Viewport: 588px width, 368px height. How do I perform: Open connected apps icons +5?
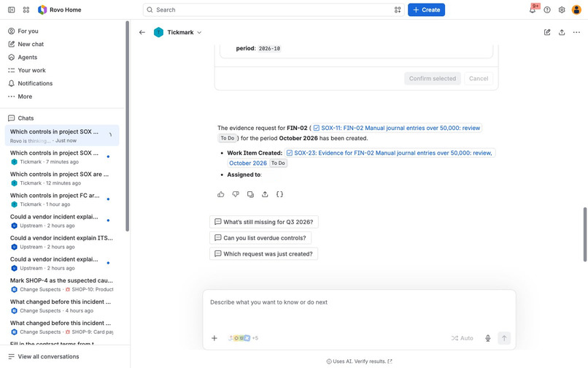(243, 338)
